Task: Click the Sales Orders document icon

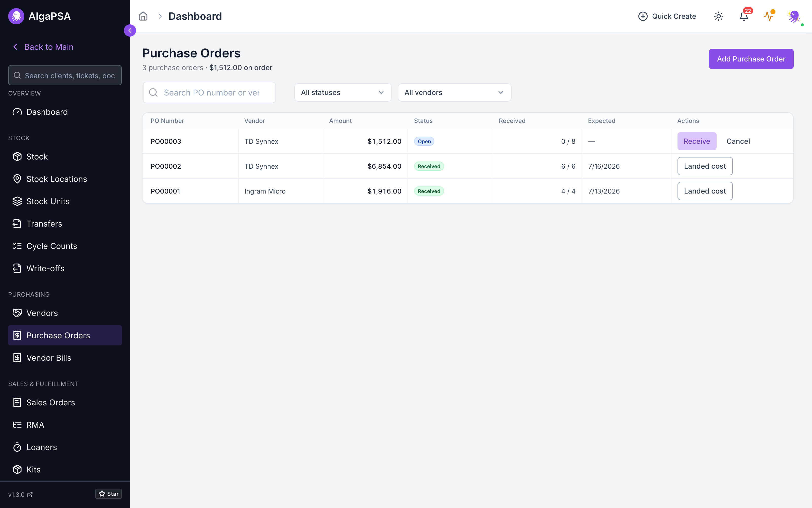Action: (17, 403)
